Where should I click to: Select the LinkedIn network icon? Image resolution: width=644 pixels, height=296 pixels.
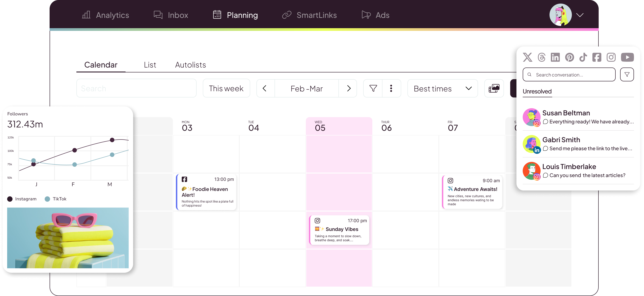[555, 57]
